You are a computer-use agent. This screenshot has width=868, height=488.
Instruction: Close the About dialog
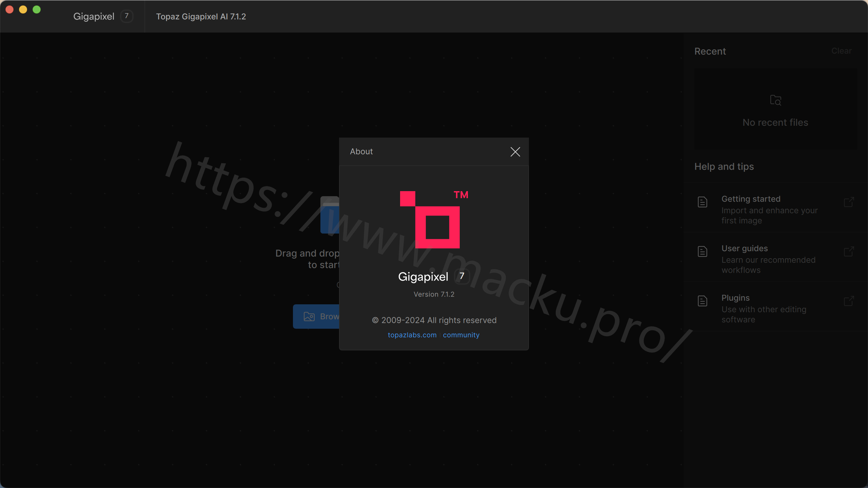tap(515, 152)
